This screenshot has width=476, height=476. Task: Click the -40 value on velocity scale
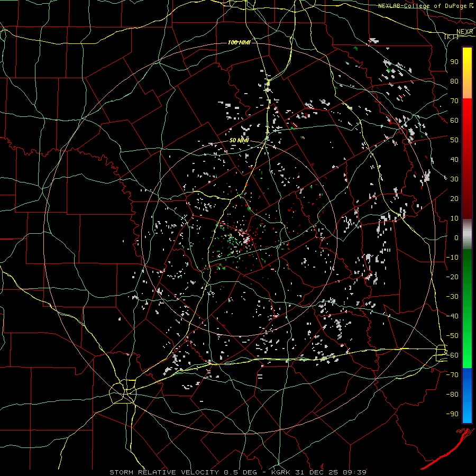[452, 316]
